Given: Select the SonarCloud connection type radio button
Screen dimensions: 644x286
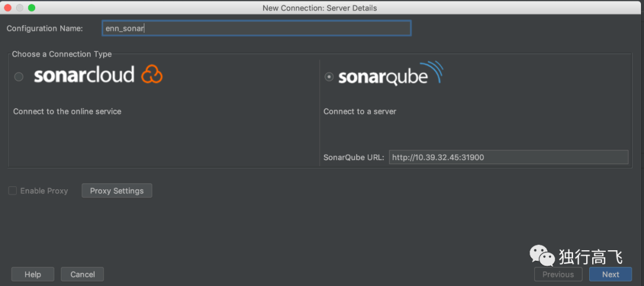Looking at the screenshot, I should point(18,77).
